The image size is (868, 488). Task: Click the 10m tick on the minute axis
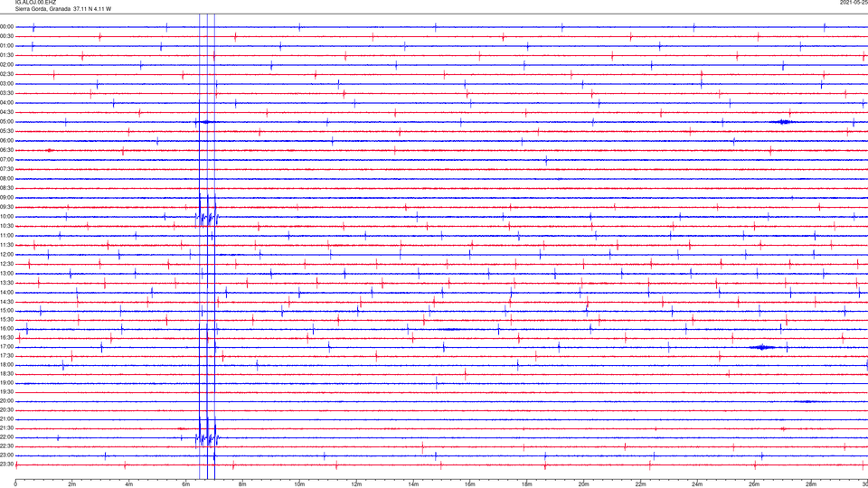tap(299, 484)
